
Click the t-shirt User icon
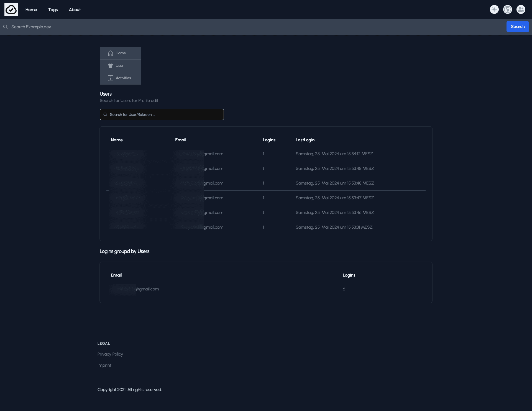110,66
